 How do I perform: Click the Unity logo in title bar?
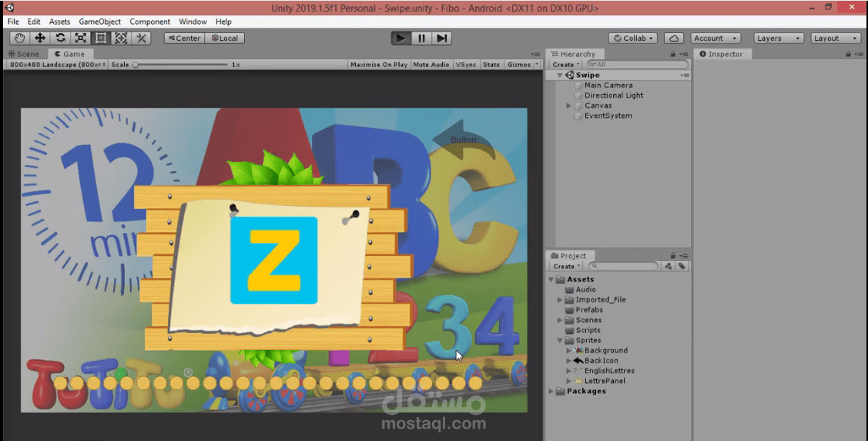(9, 8)
